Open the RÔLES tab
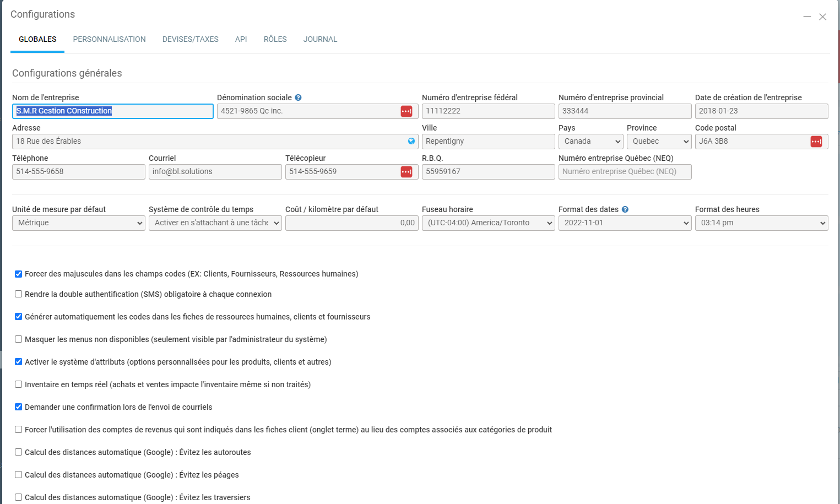 [x=275, y=39]
